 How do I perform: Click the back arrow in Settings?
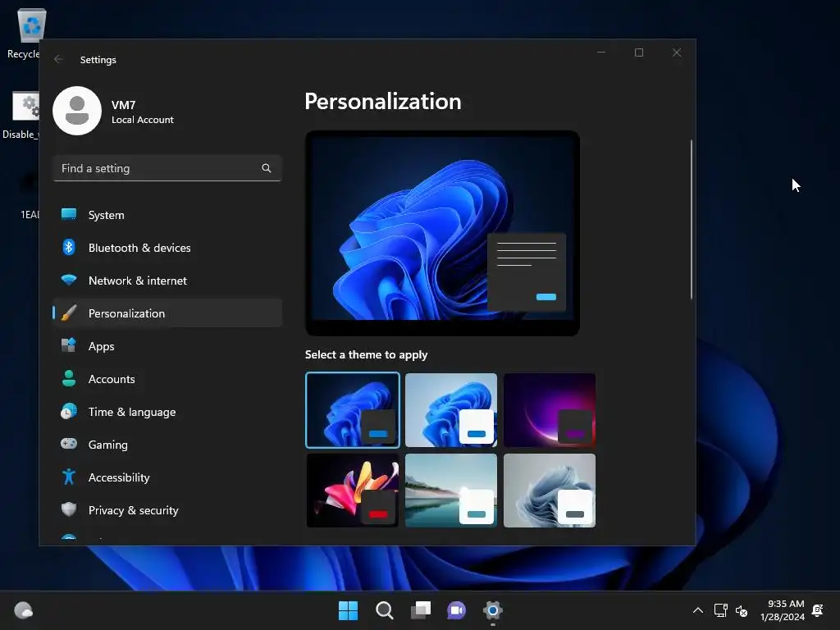pos(58,59)
